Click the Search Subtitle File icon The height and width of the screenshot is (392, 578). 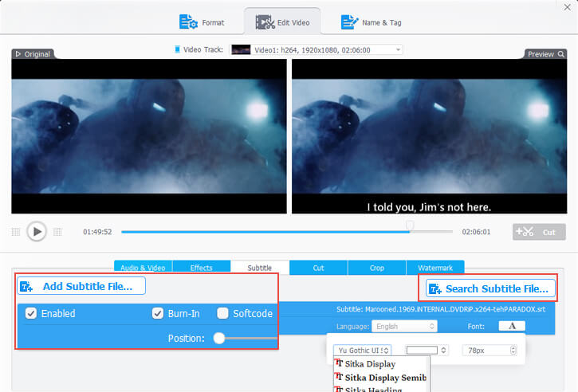pos(435,289)
